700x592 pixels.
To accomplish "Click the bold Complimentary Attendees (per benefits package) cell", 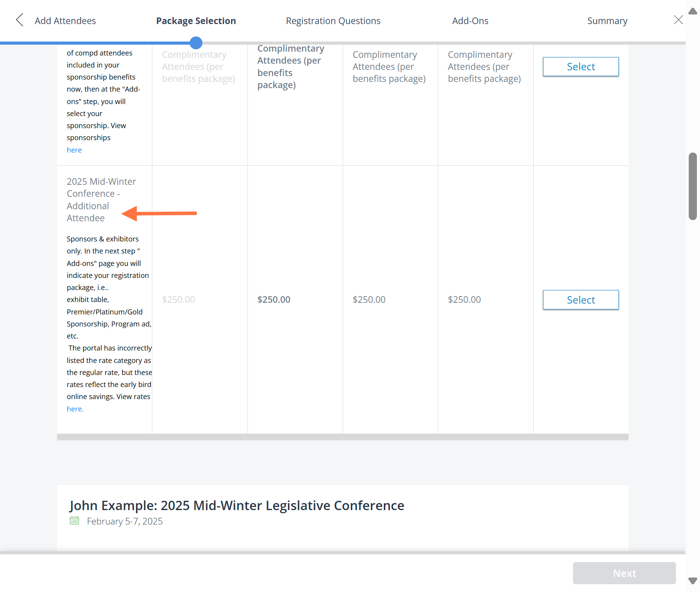I will click(x=291, y=66).
